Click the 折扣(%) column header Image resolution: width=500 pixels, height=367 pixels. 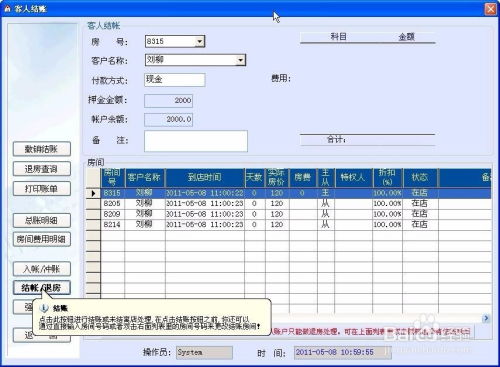tap(387, 177)
